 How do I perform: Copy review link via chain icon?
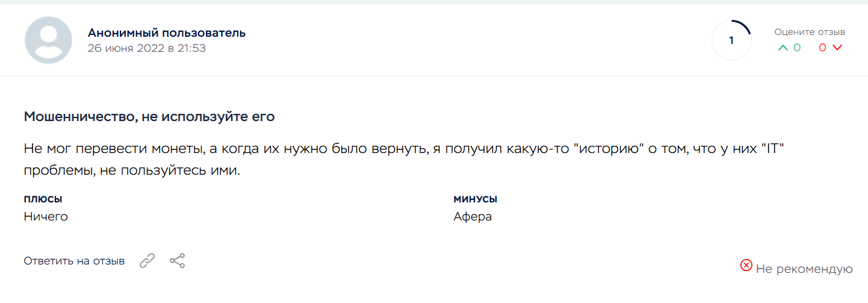coord(147,261)
